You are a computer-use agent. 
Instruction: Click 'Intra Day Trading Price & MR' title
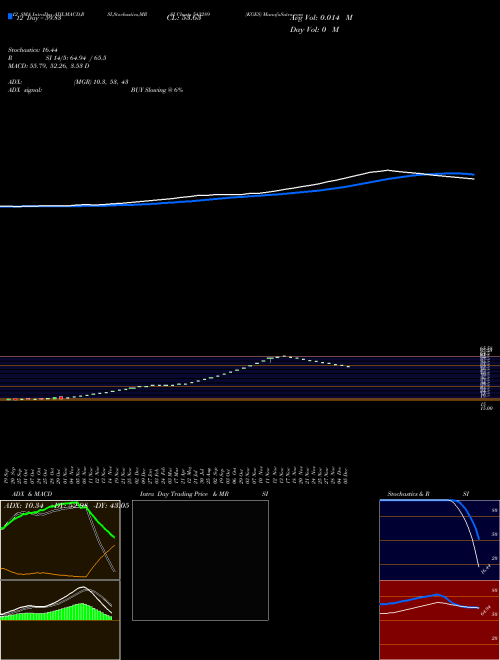[184, 494]
